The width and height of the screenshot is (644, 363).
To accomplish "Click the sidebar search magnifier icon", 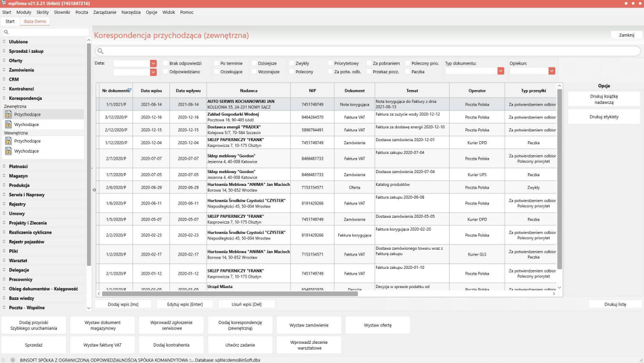I will coord(6,33).
